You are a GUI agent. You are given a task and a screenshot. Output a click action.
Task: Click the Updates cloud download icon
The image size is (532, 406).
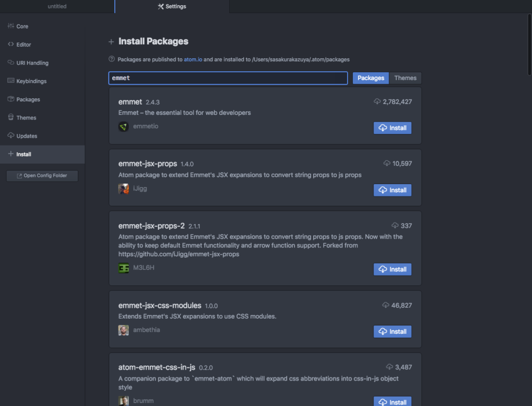(x=11, y=135)
